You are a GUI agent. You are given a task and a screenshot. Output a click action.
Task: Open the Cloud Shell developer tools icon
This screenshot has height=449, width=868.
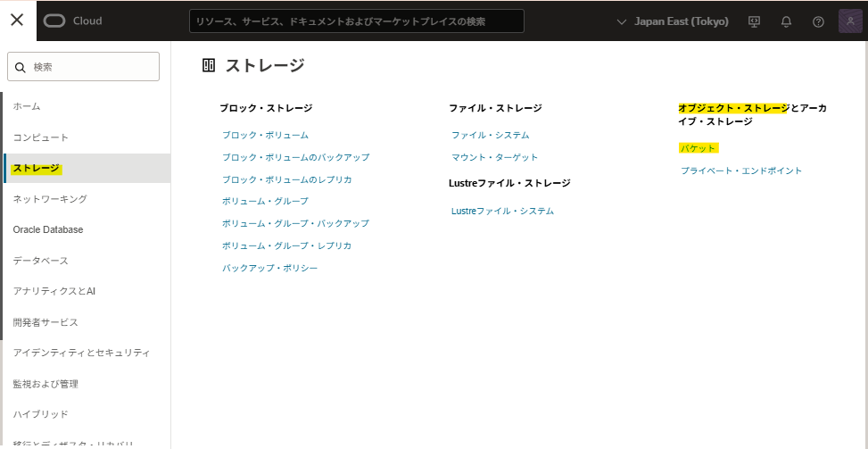[754, 21]
